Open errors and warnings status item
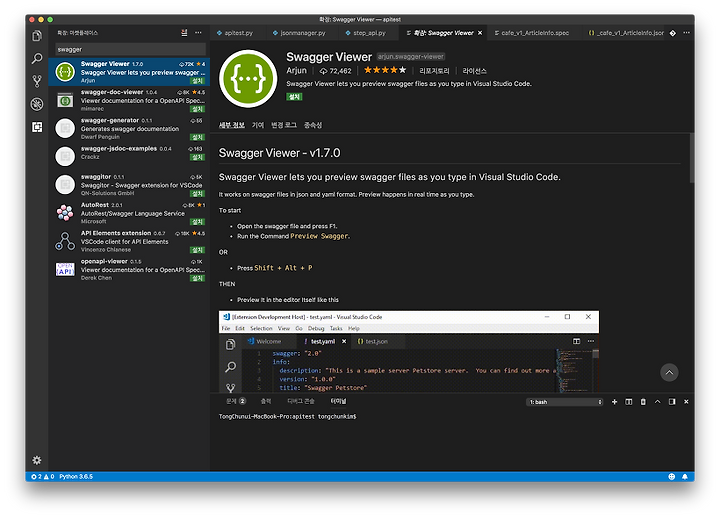This screenshot has height=518, width=720. 43,477
